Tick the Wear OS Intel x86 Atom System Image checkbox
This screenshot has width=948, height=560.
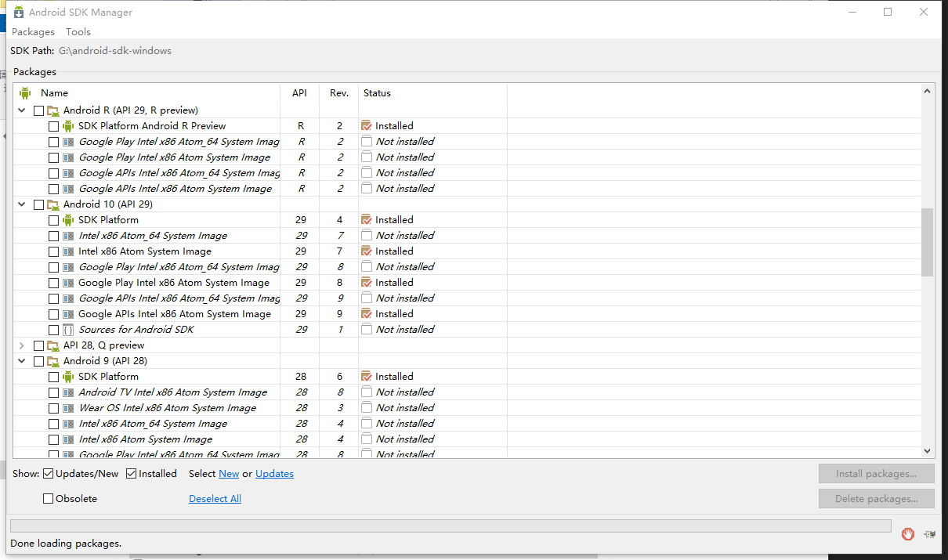click(53, 408)
